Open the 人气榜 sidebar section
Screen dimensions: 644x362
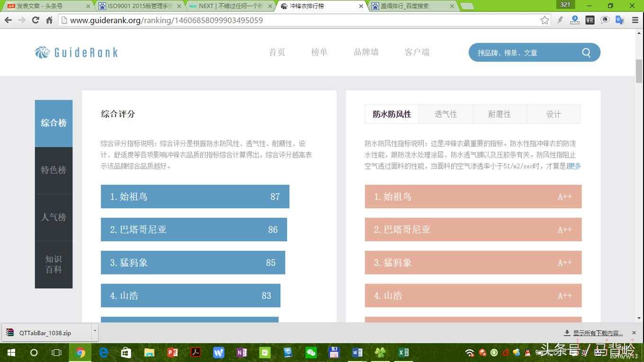[x=54, y=217]
